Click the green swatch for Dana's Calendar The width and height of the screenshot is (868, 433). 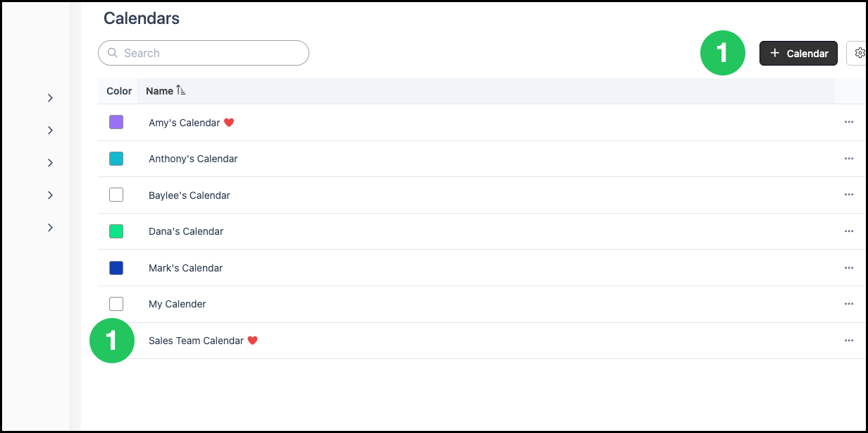(x=116, y=231)
